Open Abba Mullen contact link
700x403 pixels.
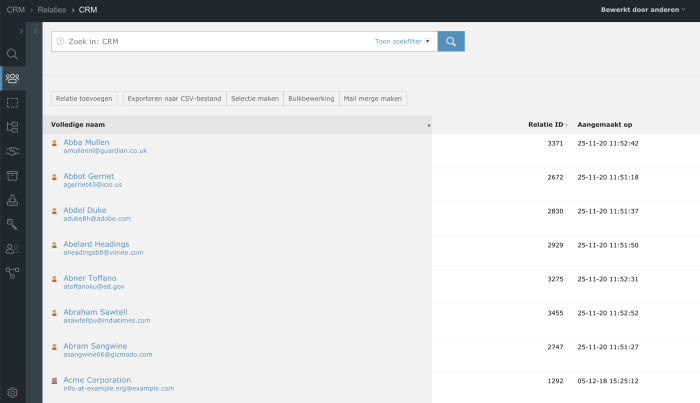click(87, 142)
